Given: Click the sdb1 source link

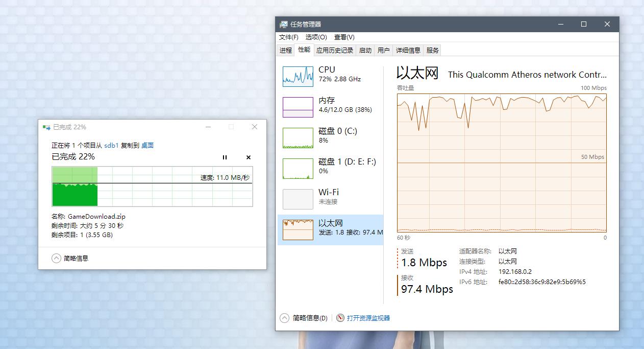Looking at the screenshot, I should pyautogui.click(x=111, y=145).
